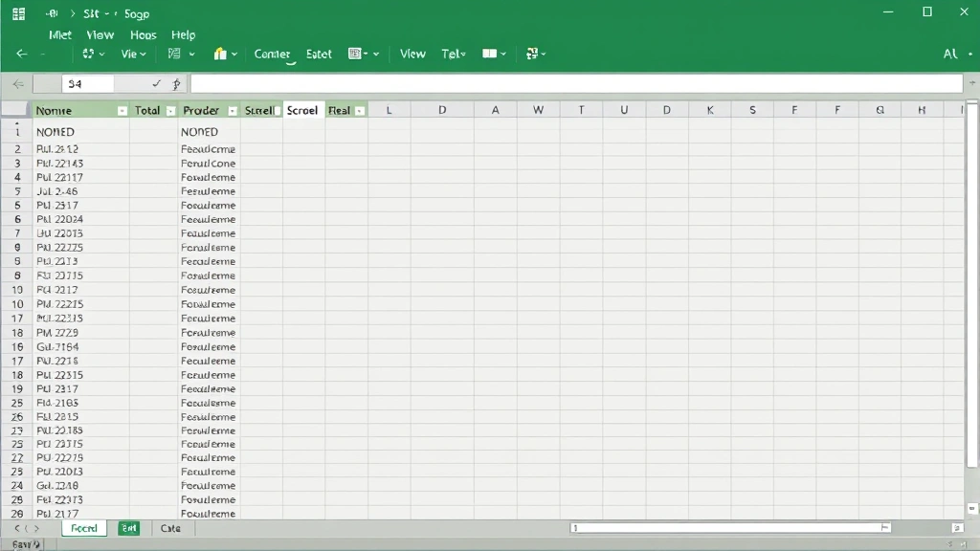Open the View menu
This screenshot has width=980, height=551.
(100, 34)
